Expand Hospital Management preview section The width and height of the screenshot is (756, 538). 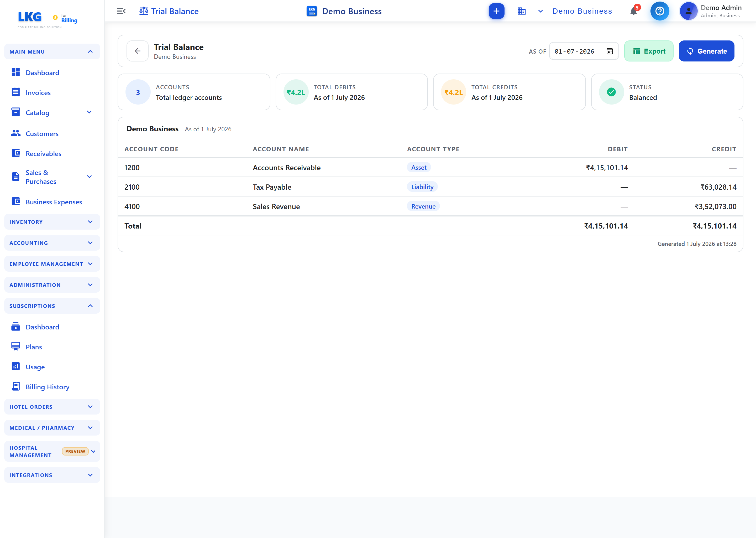52,452
